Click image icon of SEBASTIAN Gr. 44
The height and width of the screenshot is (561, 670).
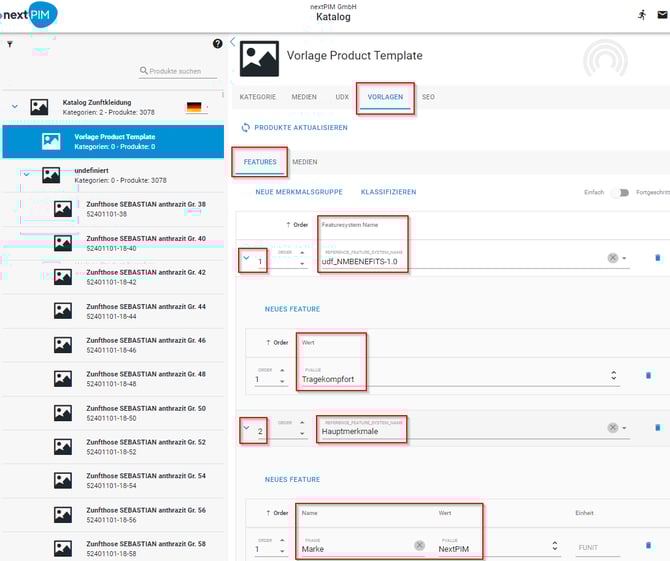click(x=63, y=311)
